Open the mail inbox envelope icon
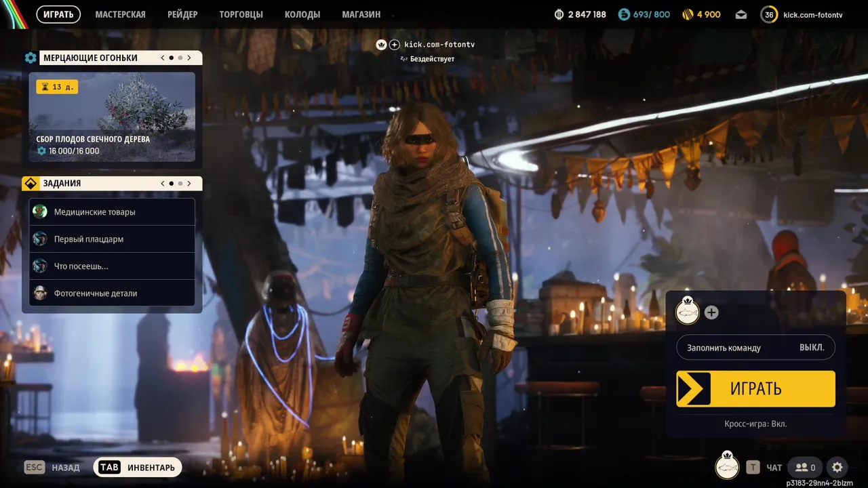This screenshot has width=868, height=488. tap(741, 14)
